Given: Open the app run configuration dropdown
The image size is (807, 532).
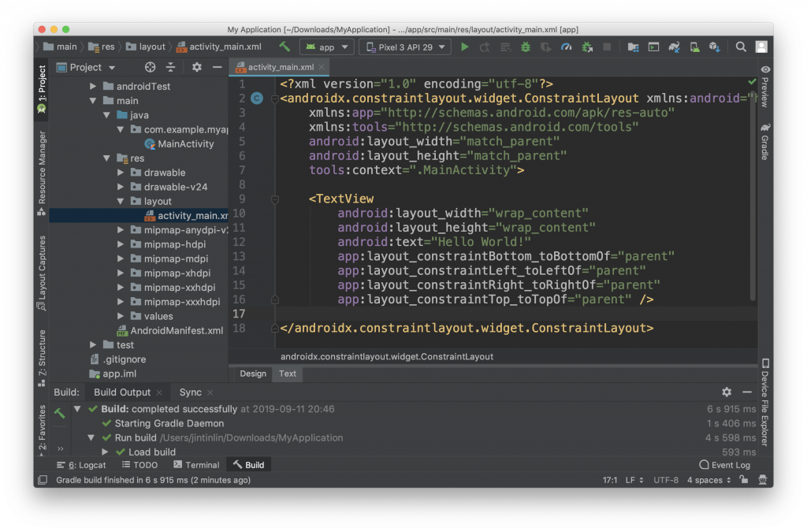Looking at the screenshot, I should 327,47.
